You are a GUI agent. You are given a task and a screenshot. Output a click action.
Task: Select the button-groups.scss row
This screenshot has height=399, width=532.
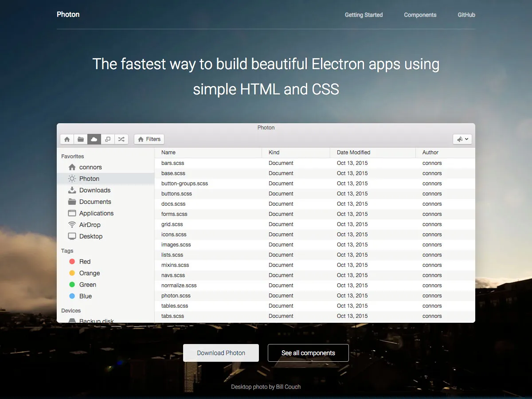(315, 184)
